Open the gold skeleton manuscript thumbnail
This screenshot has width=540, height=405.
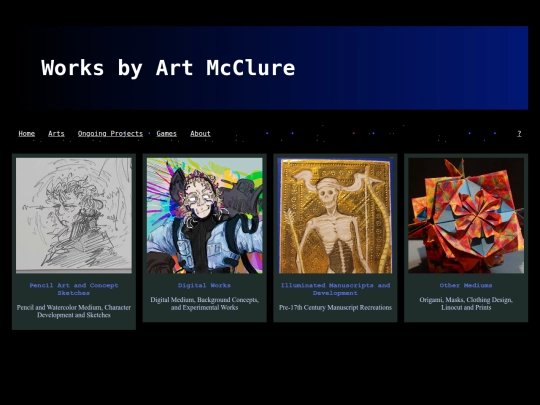click(335, 215)
